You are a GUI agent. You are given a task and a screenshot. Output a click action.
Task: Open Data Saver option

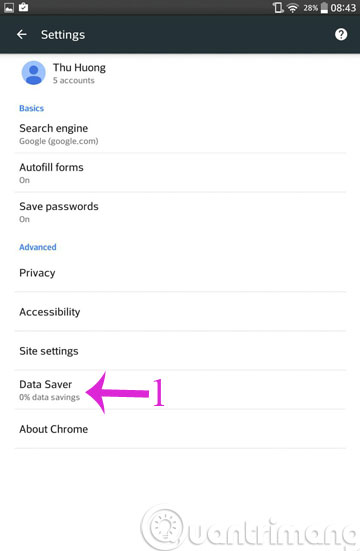click(180, 390)
